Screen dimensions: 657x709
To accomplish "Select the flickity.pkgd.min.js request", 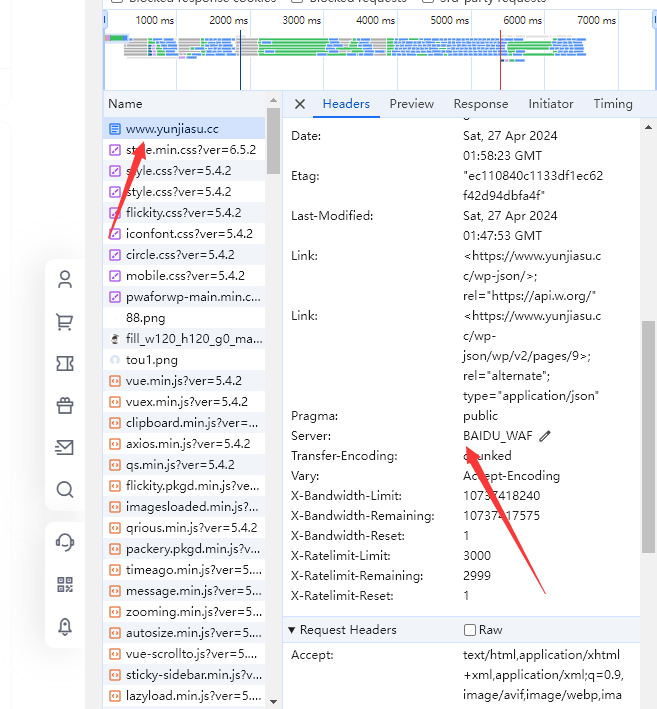I will [x=184, y=486].
